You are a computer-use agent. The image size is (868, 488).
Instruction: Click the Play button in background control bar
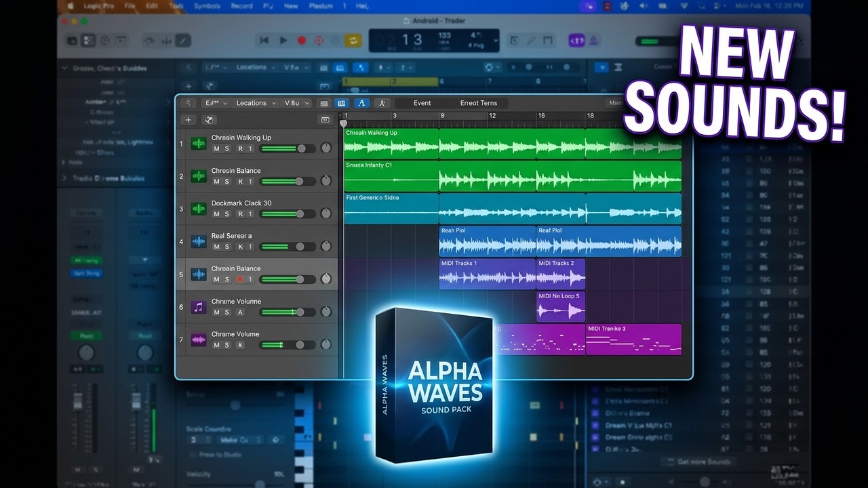tap(283, 41)
